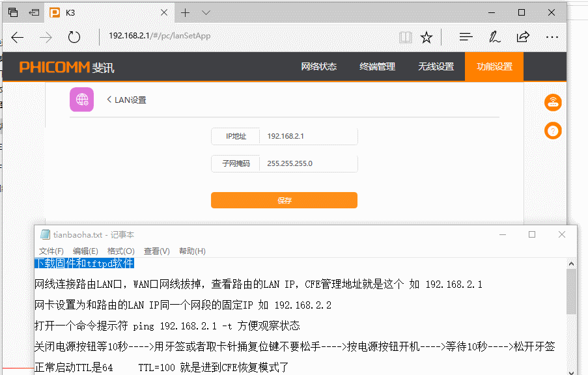
Task: Click Notepad vertical scrollbar down arrow
Action: 571,370
